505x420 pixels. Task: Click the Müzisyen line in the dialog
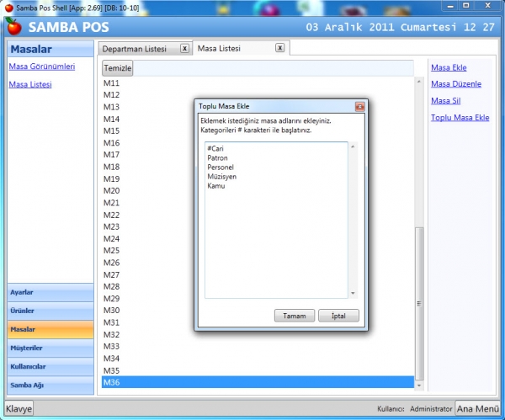coord(222,177)
